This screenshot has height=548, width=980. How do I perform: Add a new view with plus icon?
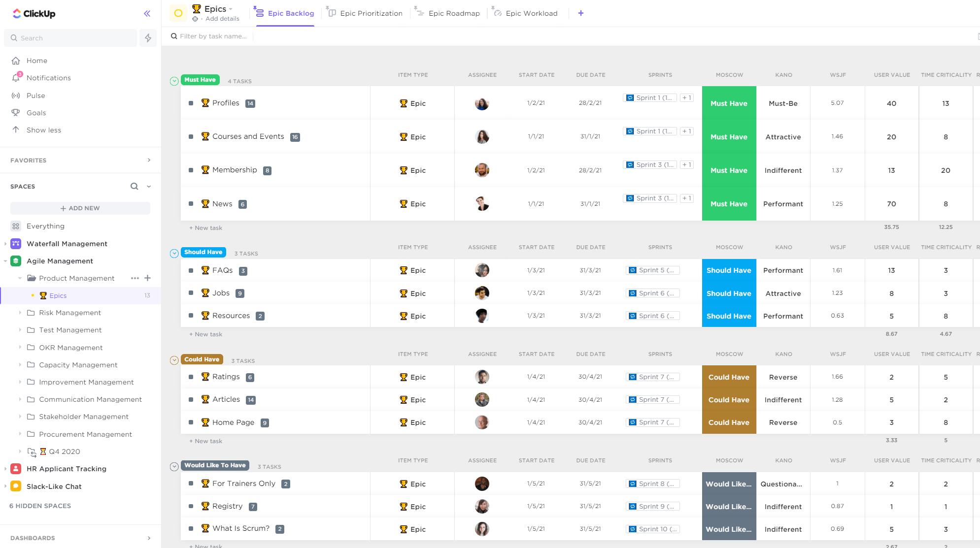[x=581, y=13]
